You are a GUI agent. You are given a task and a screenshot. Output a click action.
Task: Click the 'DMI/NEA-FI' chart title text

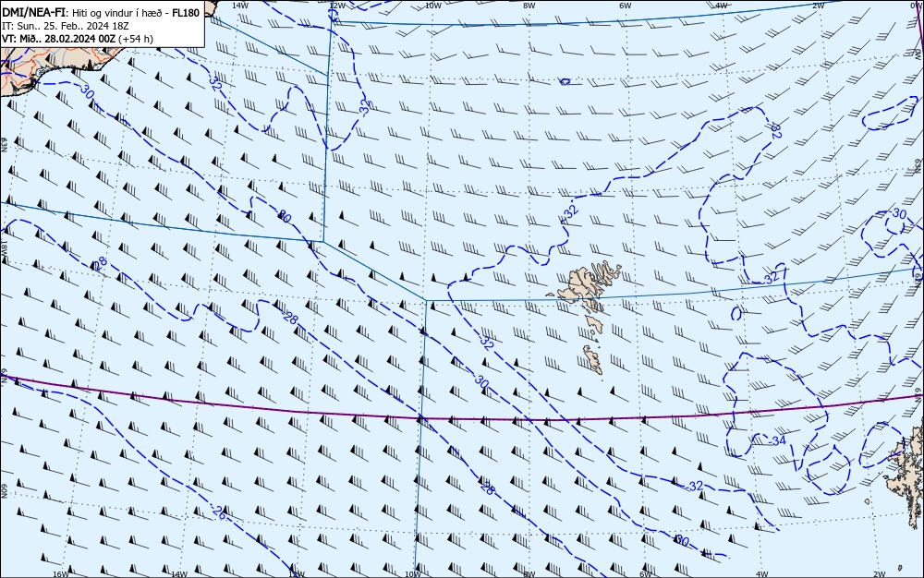pyautogui.click(x=35, y=13)
